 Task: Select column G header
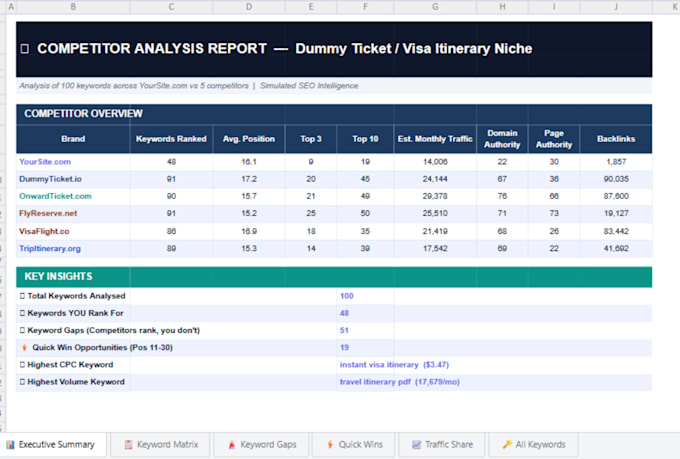point(435,7)
